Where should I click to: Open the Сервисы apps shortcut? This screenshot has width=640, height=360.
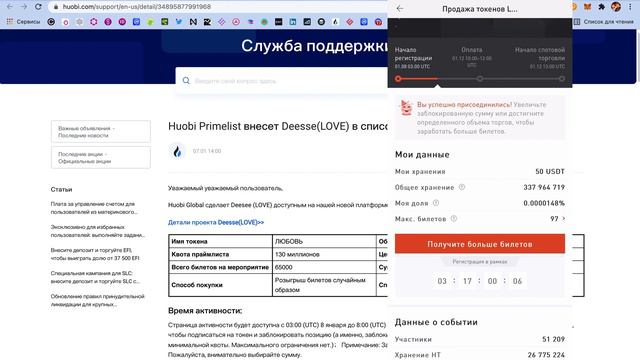[x=23, y=22]
